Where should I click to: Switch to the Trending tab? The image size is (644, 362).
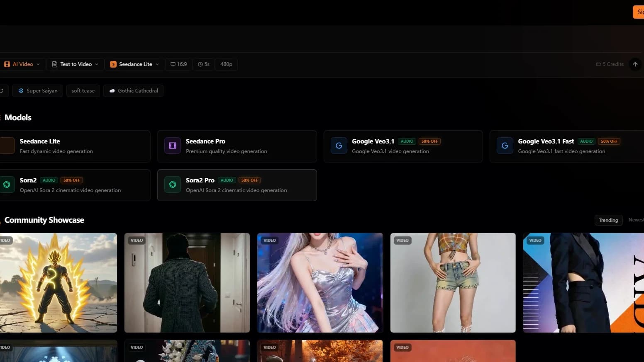[608, 220]
